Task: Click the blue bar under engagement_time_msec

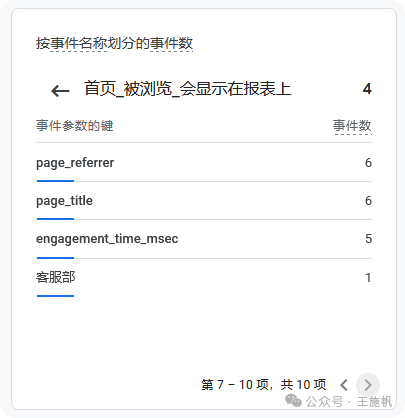Action: click(55, 258)
